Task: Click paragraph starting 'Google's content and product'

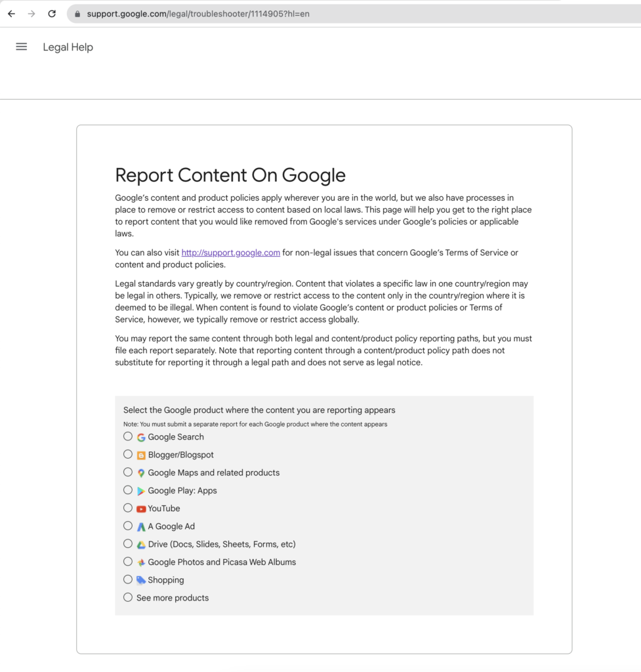Action: (323, 215)
